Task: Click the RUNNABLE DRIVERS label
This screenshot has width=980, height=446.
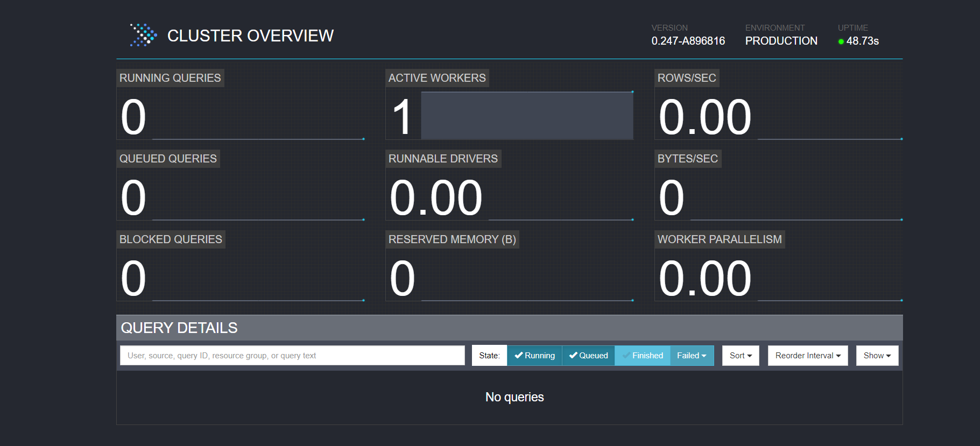Action: tap(443, 159)
